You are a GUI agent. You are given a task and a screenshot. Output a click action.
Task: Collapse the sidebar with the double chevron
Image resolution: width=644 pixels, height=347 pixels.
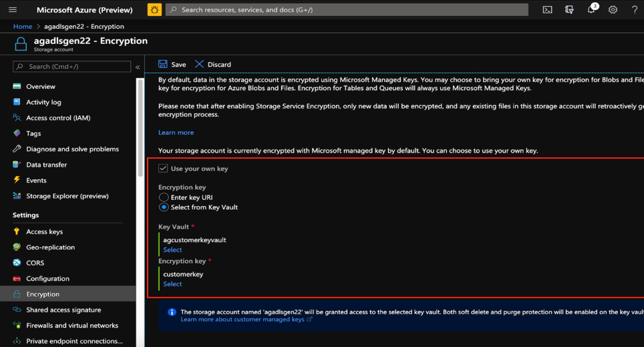(138, 67)
